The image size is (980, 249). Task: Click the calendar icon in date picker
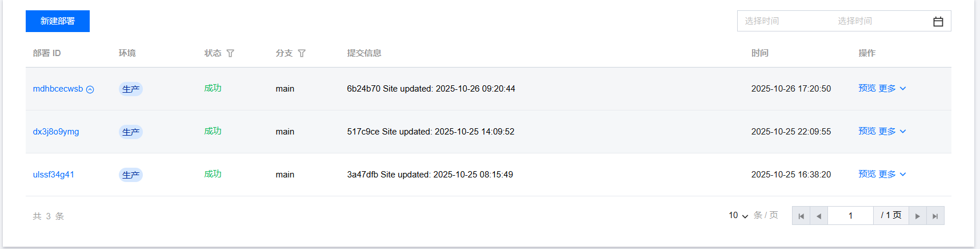tap(938, 21)
